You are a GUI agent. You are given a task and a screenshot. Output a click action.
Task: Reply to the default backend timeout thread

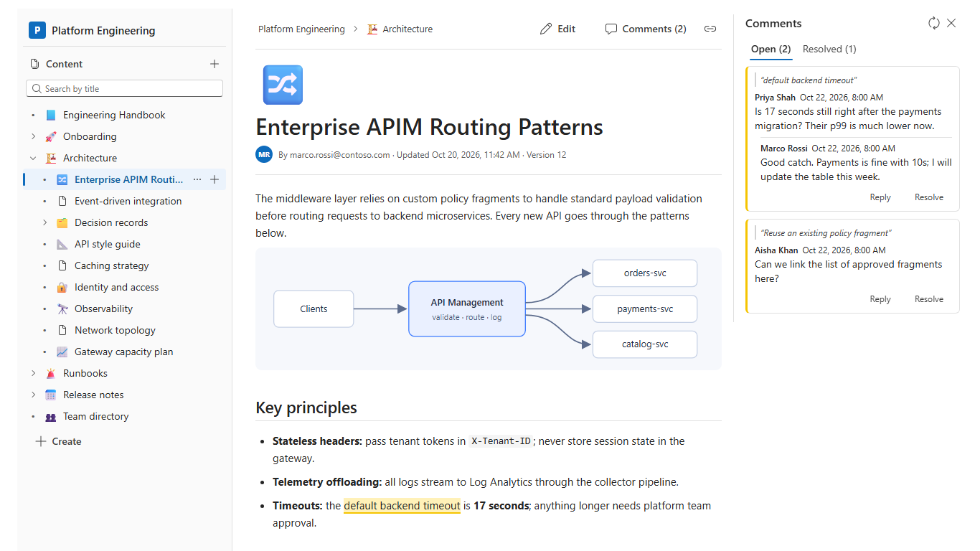[x=880, y=197]
